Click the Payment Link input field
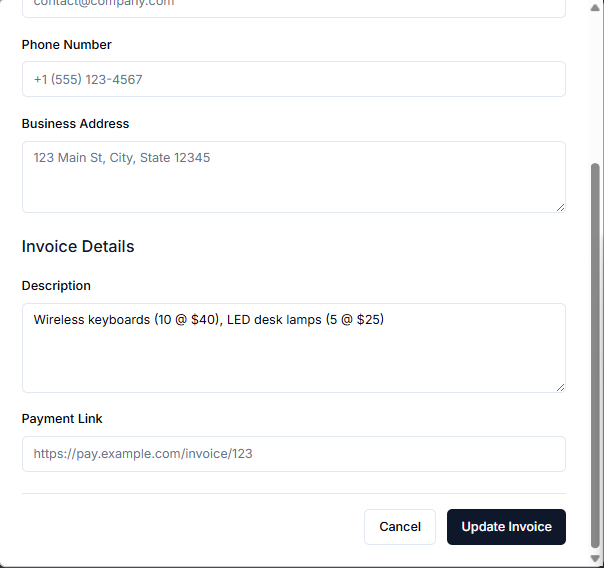Image resolution: width=604 pixels, height=568 pixels. pos(293,453)
